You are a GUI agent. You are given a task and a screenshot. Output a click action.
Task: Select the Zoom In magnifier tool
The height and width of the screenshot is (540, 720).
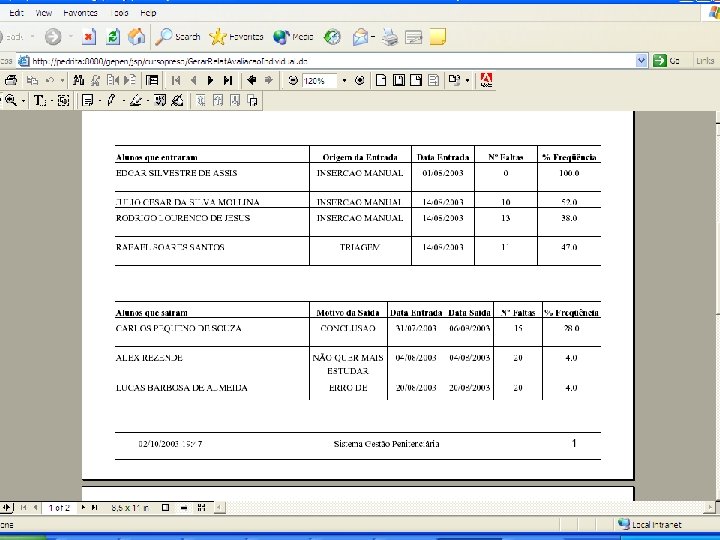tap(10, 100)
